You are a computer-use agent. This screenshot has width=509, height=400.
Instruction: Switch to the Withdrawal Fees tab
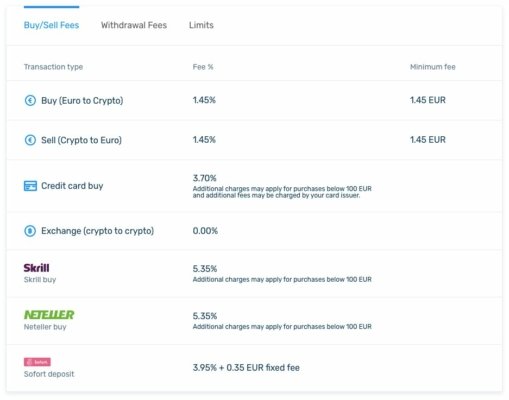click(x=134, y=25)
